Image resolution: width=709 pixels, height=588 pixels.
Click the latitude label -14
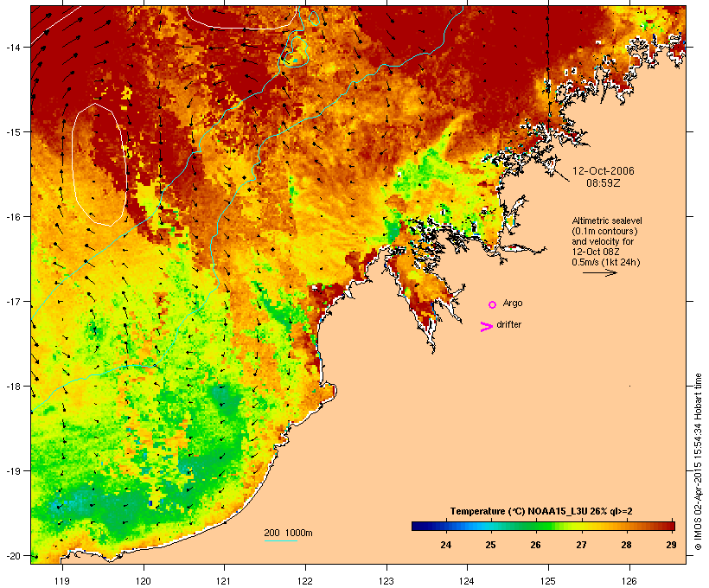(13, 47)
